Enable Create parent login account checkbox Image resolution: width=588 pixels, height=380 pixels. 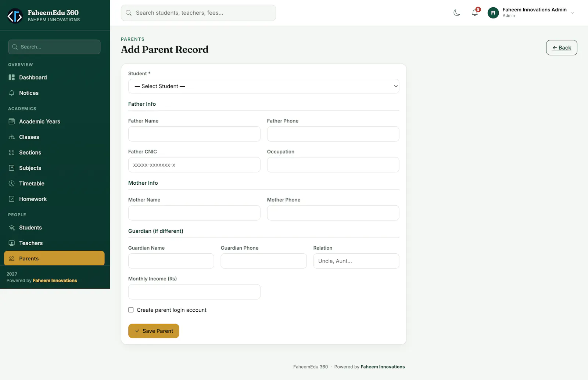pyautogui.click(x=131, y=310)
